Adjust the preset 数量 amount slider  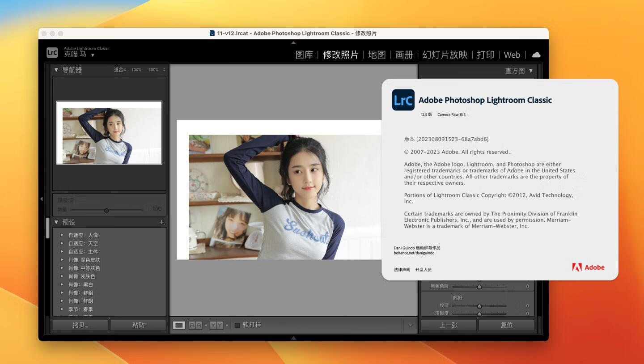[106, 210]
